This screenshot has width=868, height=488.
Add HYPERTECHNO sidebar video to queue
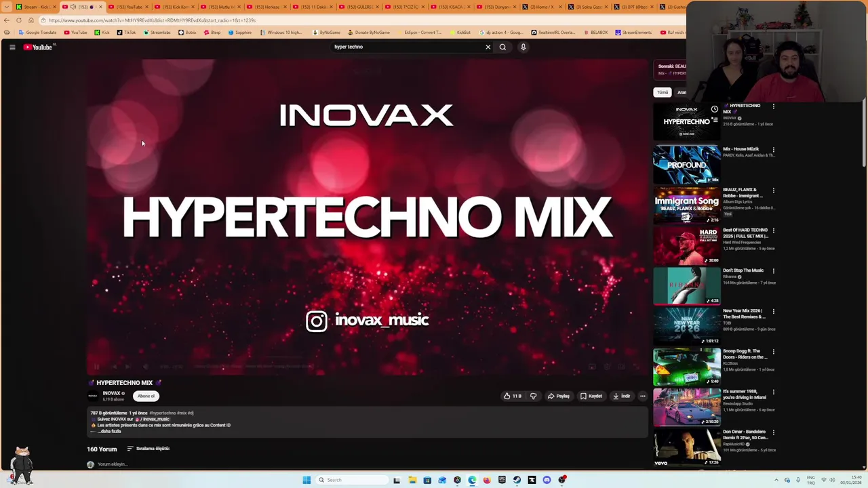(714, 120)
